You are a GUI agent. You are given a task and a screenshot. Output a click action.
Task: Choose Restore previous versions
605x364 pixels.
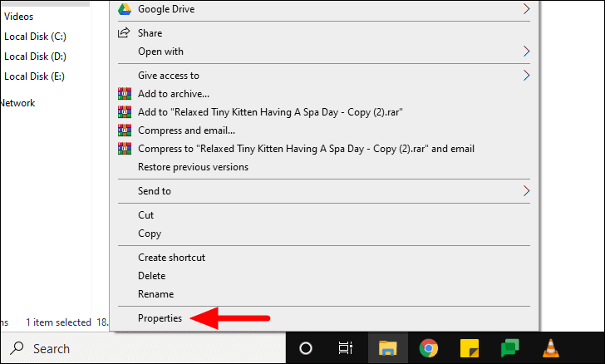point(324,167)
